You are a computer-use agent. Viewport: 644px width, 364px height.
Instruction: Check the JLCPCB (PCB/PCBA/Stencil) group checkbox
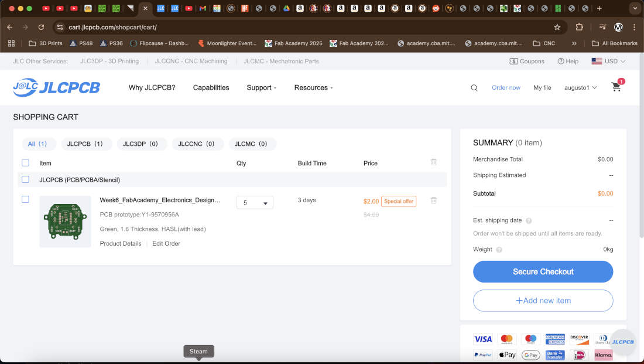click(25, 179)
